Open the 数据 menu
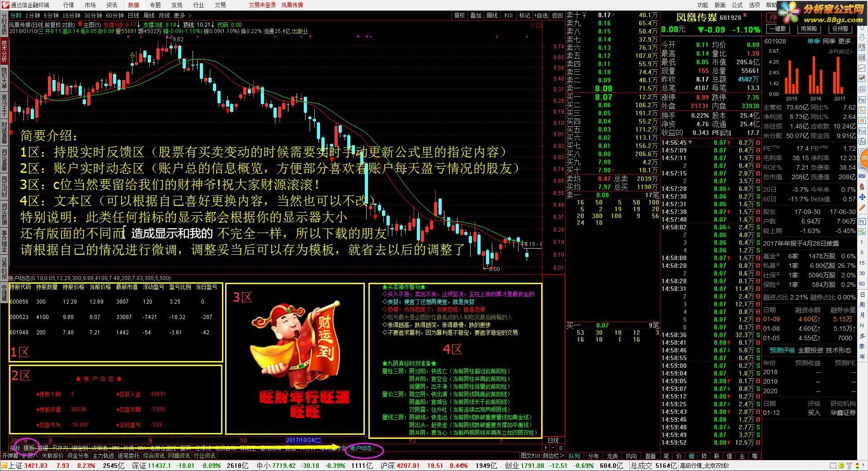This screenshot has height=471, width=868. click(x=133, y=5)
